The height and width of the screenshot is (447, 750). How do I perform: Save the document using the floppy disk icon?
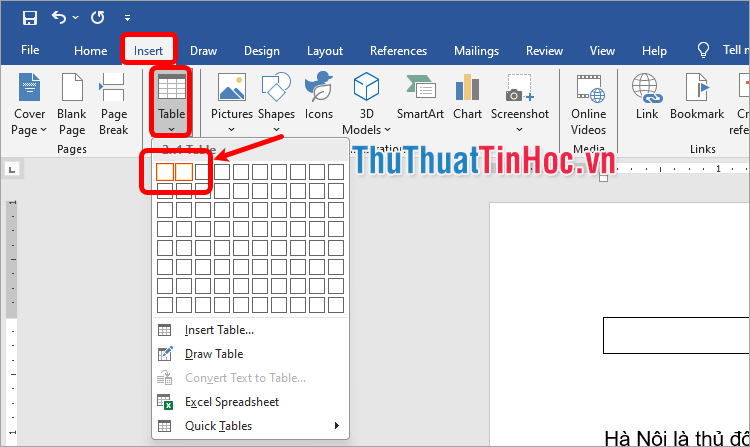30,18
